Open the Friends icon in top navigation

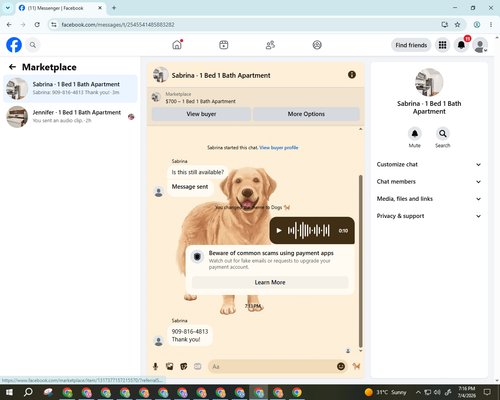point(270,45)
